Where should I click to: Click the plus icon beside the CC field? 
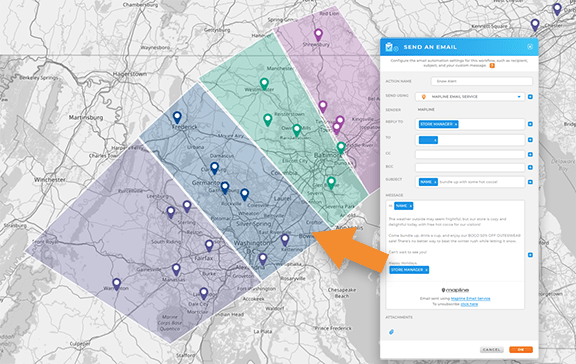(530, 155)
